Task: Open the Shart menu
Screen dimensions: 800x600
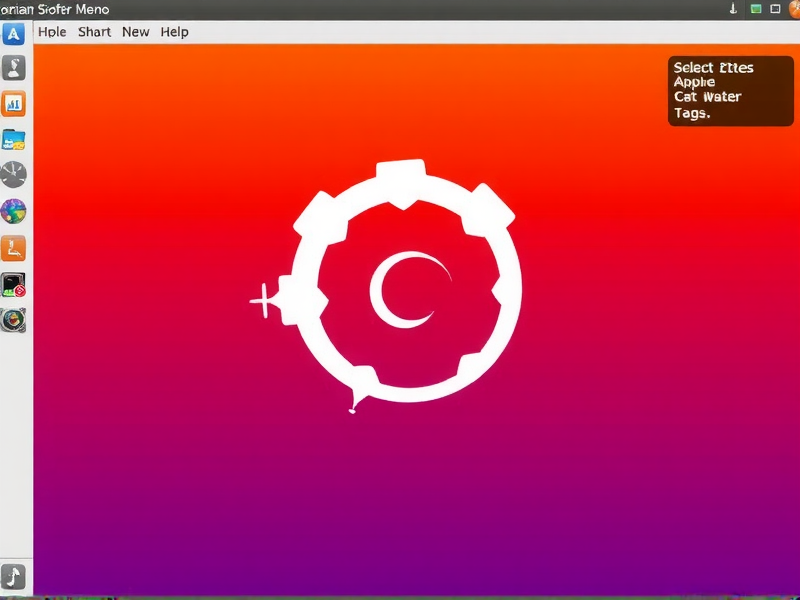Action: tap(94, 31)
